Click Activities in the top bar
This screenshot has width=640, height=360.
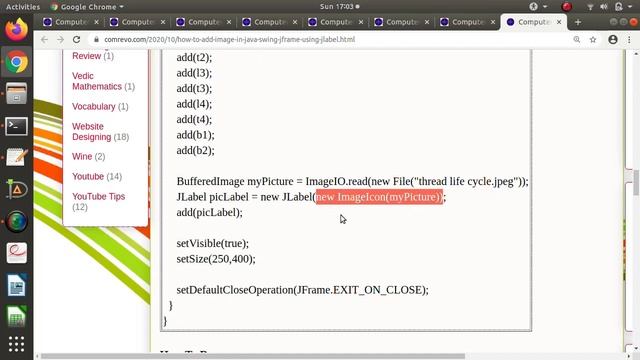coord(23,7)
